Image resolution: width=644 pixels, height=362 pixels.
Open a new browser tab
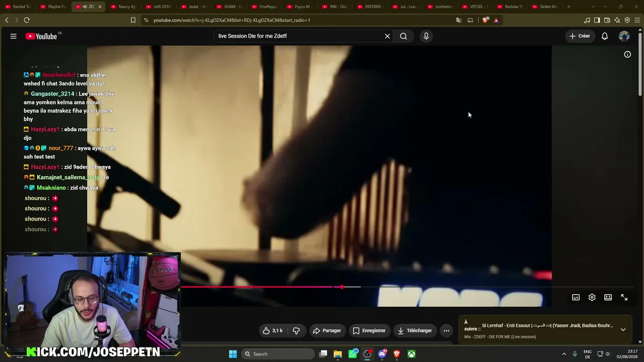569,7
